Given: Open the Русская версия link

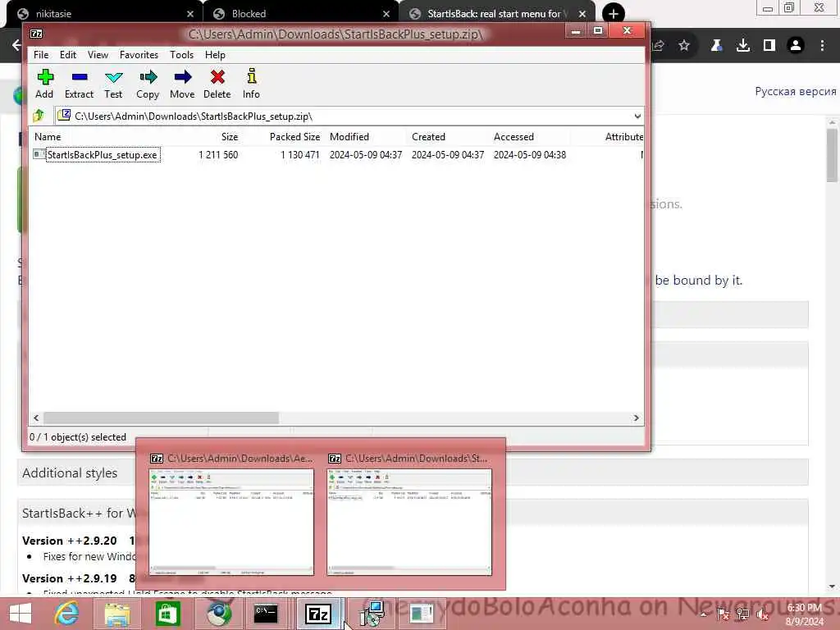Looking at the screenshot, I should pyautogui.click(x=796, y=92).
